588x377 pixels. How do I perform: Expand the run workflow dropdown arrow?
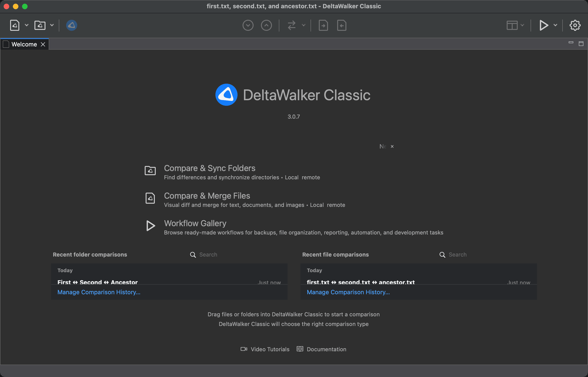point(555,25)
